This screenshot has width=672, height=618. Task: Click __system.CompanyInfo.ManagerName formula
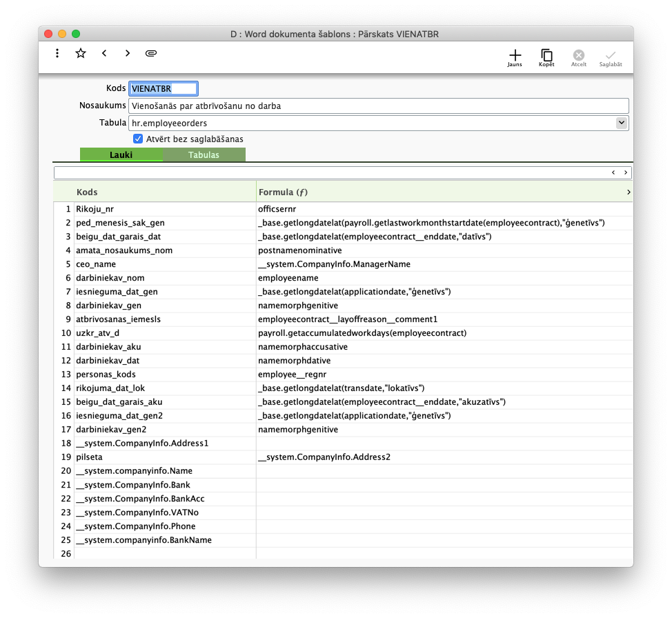(444, 264)
